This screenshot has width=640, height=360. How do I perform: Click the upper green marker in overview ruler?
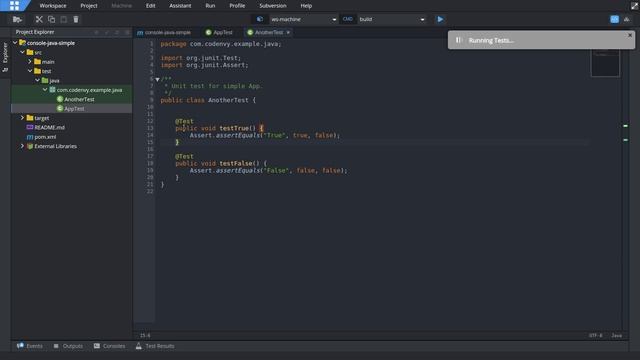pyautogui.click(x=625, y=126)
